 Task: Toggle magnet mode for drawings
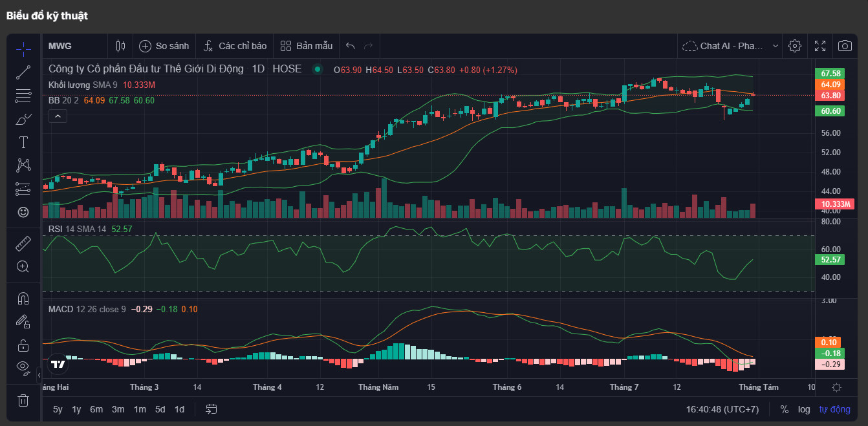[x=23, y=298]
